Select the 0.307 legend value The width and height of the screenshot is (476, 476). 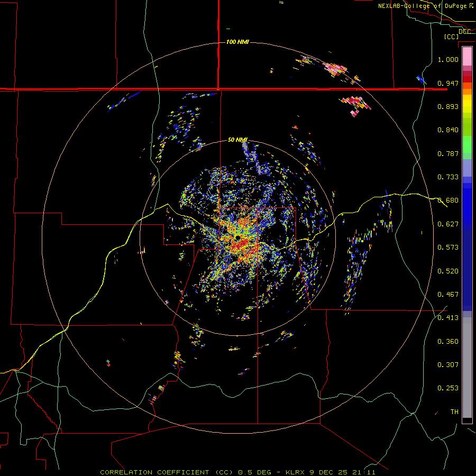point(448,365)
